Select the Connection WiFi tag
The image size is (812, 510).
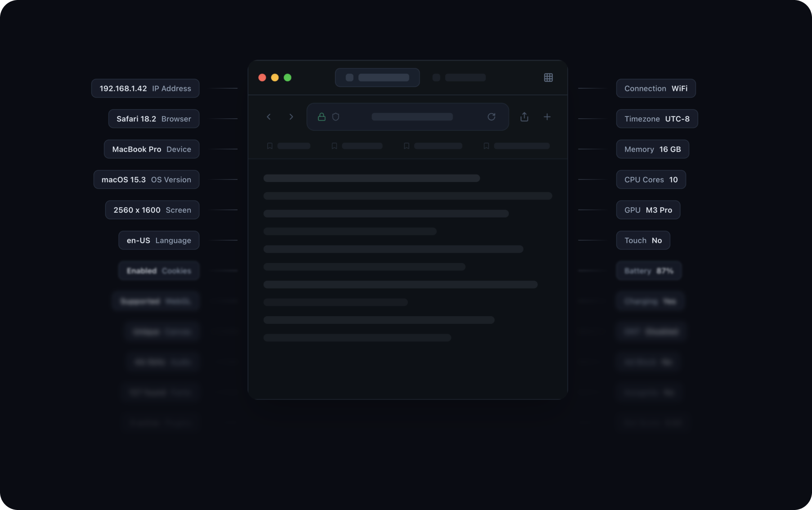[x=655, y=89]
